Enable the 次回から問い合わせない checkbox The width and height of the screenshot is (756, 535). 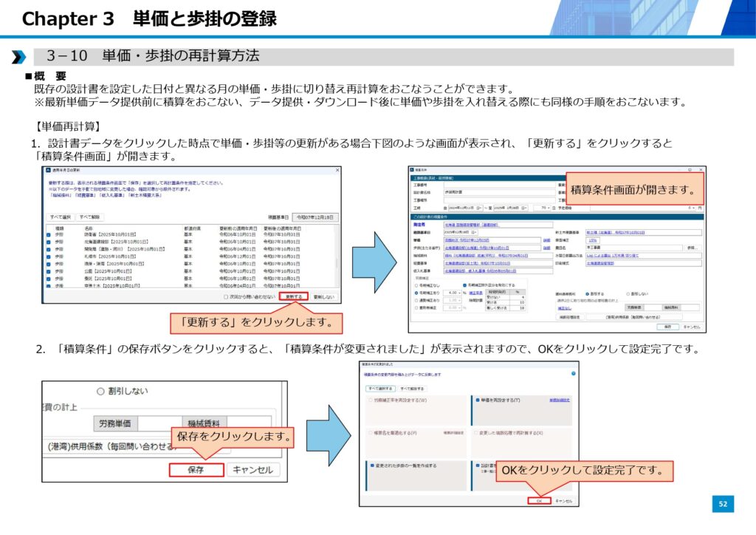[x=226, y=296]
